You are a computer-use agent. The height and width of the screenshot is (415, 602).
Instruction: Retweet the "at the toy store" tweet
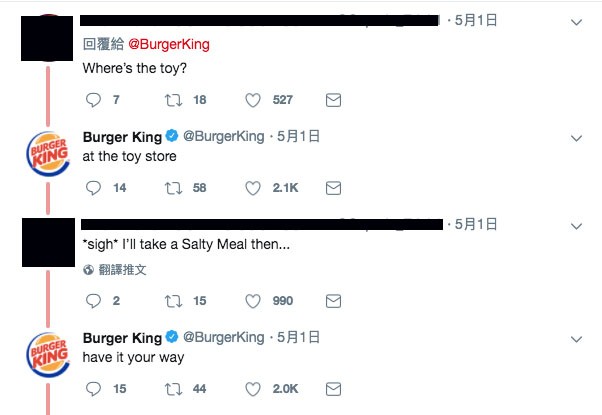(173, 187)
